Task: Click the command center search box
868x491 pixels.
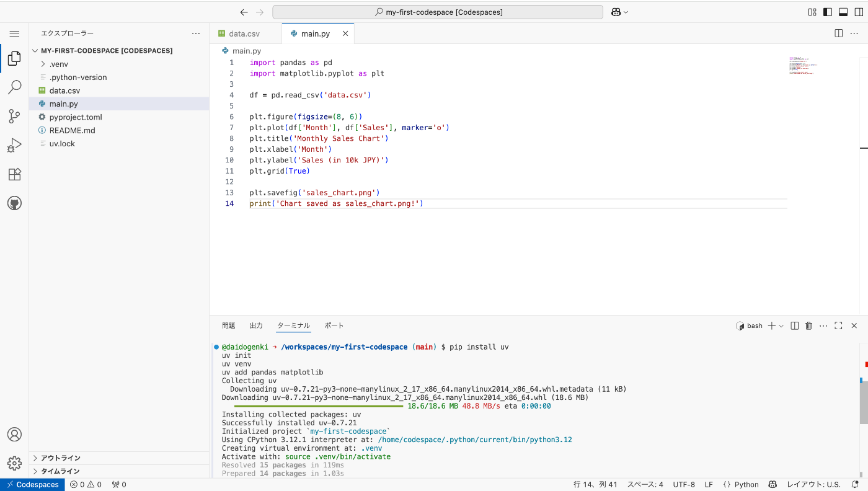Action: click(x=438, y=12)
